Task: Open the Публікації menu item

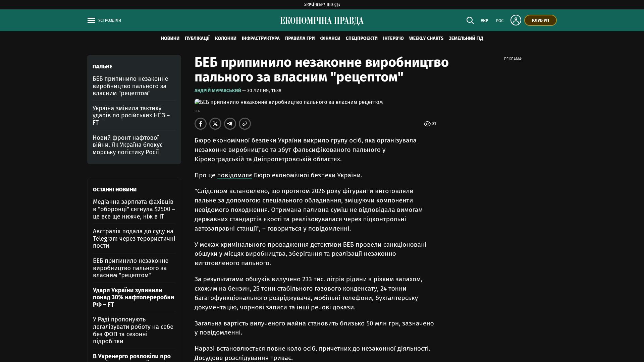Action: point(197,39)
